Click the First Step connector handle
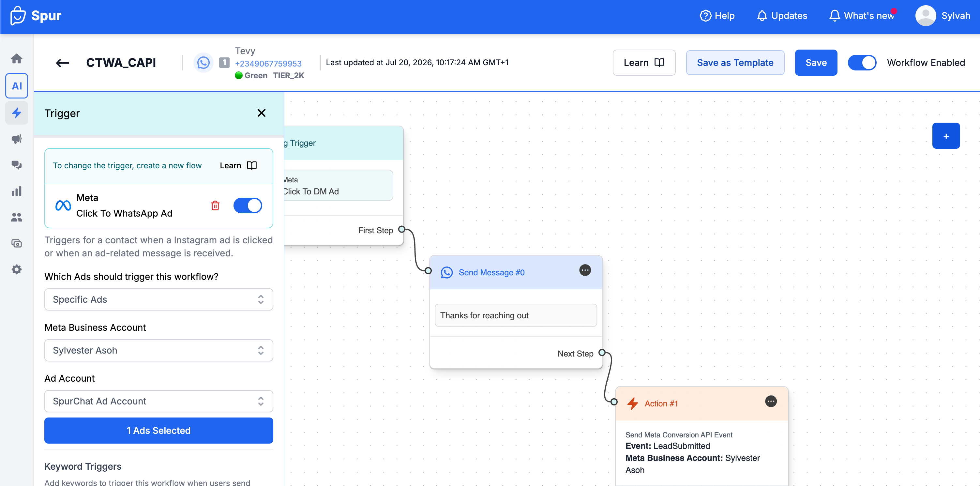Screen dimensions: 980x486 click(x=401, y=230)
